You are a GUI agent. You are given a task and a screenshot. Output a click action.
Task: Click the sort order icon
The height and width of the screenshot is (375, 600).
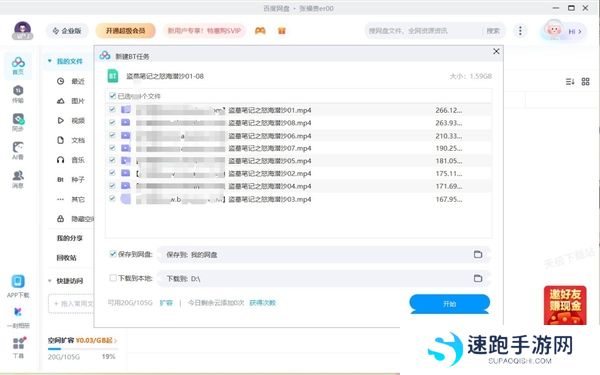570,82
